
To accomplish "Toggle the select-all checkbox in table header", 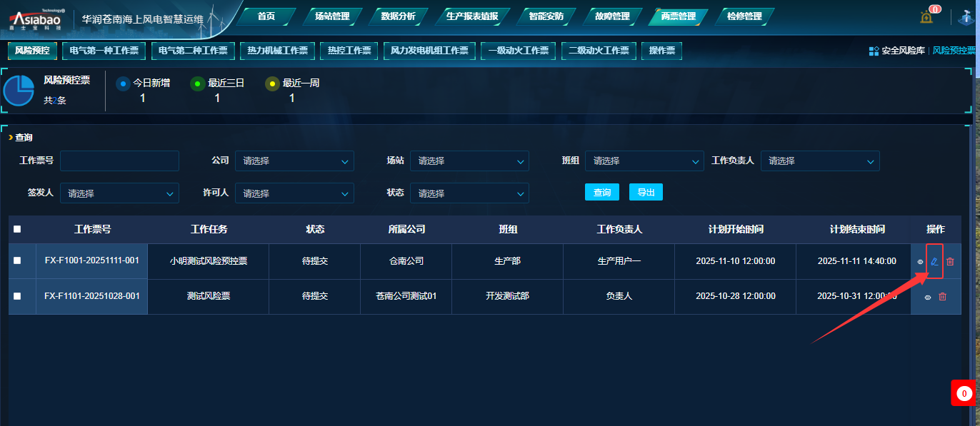I will click(x=17, y=229).
